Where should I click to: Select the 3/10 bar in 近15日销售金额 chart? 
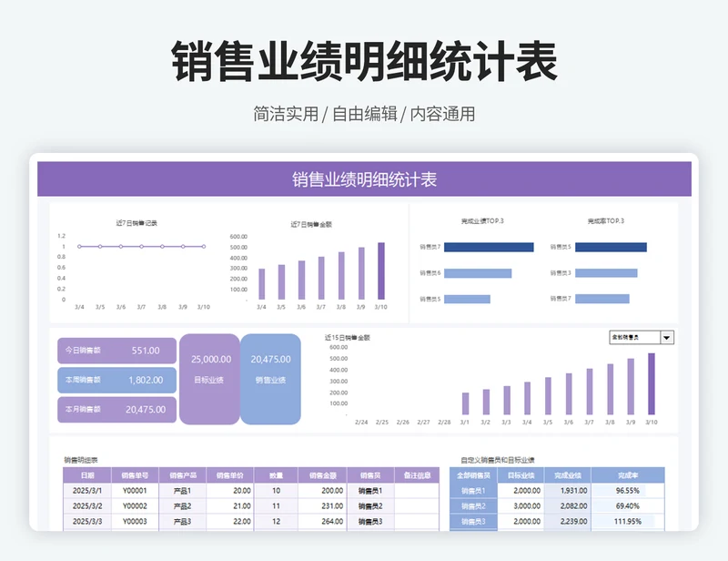[652, 384]
